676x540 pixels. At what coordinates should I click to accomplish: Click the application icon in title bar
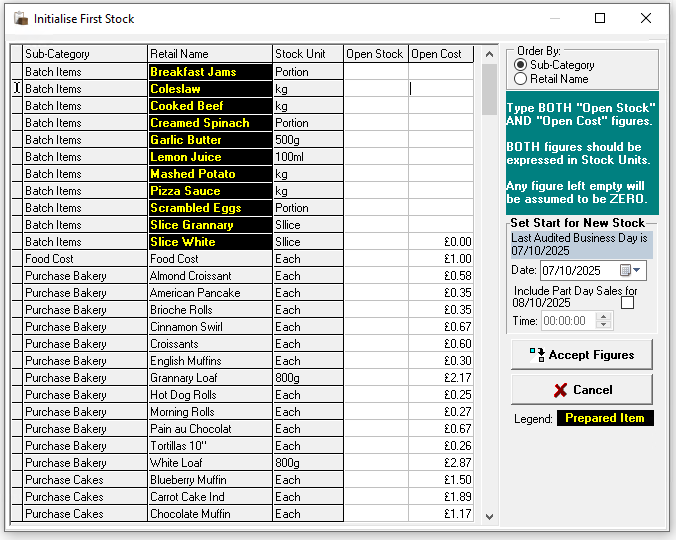(x=20, y=18)
